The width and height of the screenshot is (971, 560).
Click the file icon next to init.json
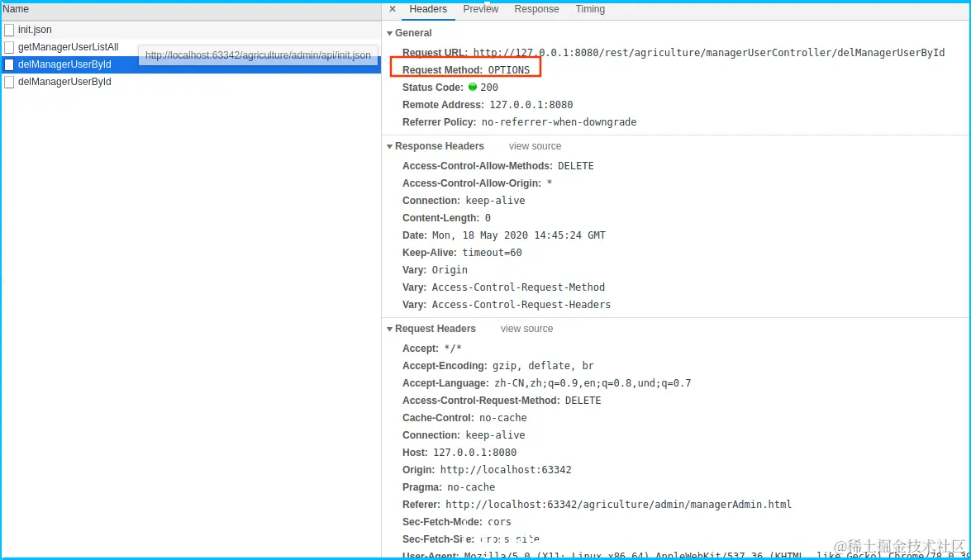point(9,30)
